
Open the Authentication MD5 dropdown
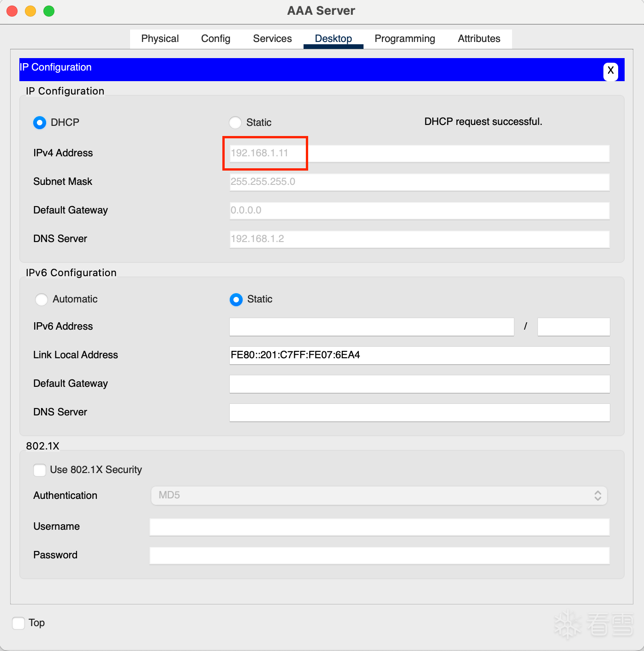(379, 496)
